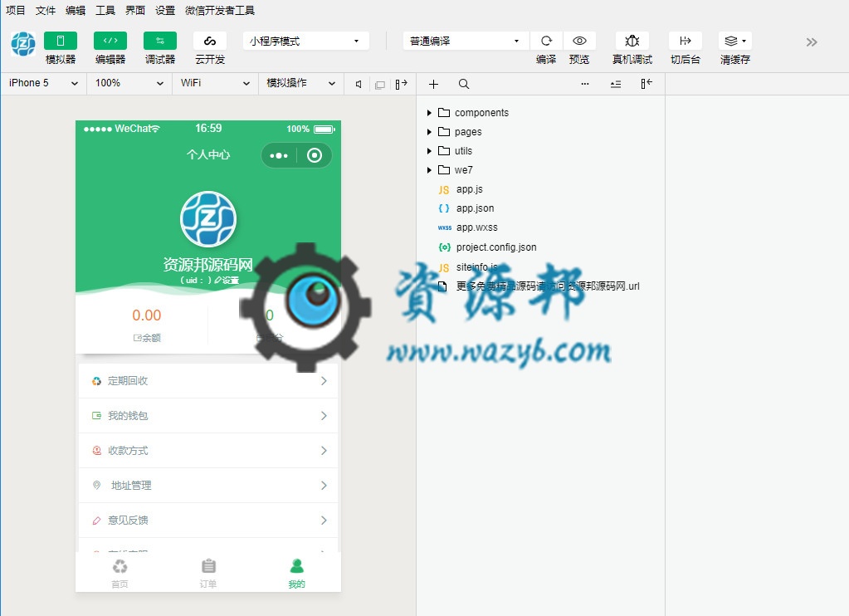This screenshot has width=849, height=616.
Task: Switch to the 首页 tab
Action: point(120,573)
